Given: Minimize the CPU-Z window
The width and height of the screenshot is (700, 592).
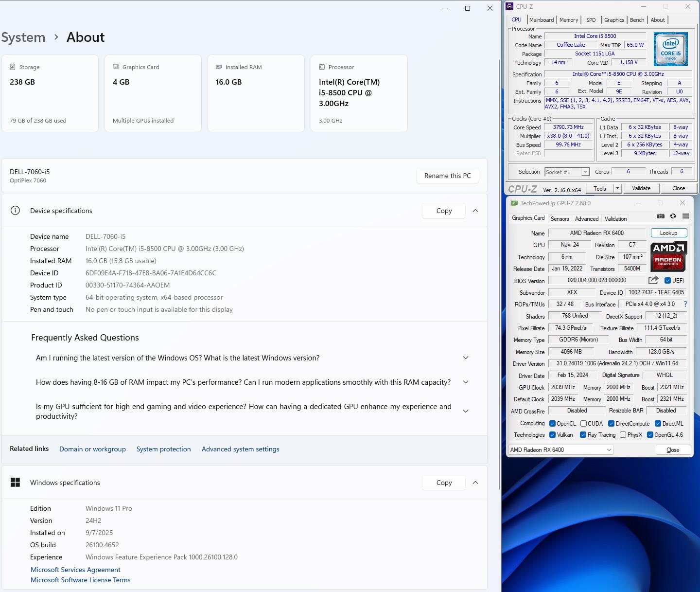Looking at the screenshot, I should 643,6.
